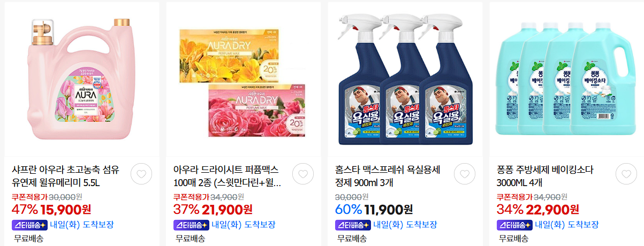Favorite the Saffron Aura fabric softener with heart
The height and width of the screenshot is (246, 644).
(141, 174)
